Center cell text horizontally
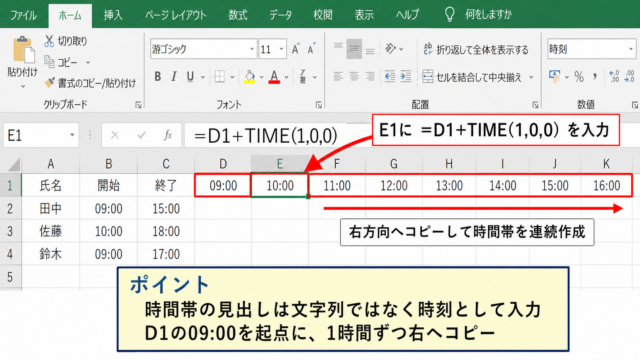Image resolution: width=640 pixels, height=360 pixels. [x=354, y=76]
